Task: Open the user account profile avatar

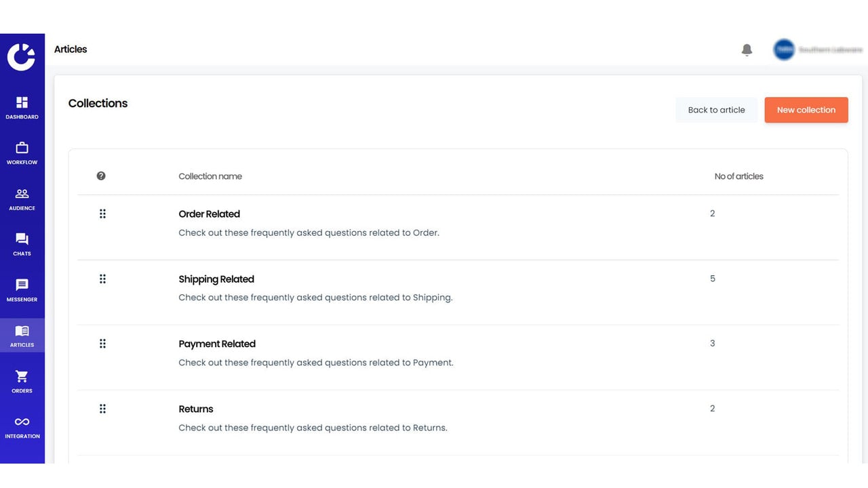Action: 784,49
